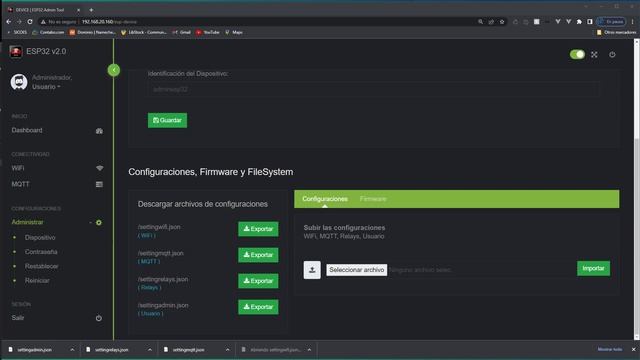This screenshot has width=640, height=360.
Task: Open the Contraseña submenu item
Action: 41,252
